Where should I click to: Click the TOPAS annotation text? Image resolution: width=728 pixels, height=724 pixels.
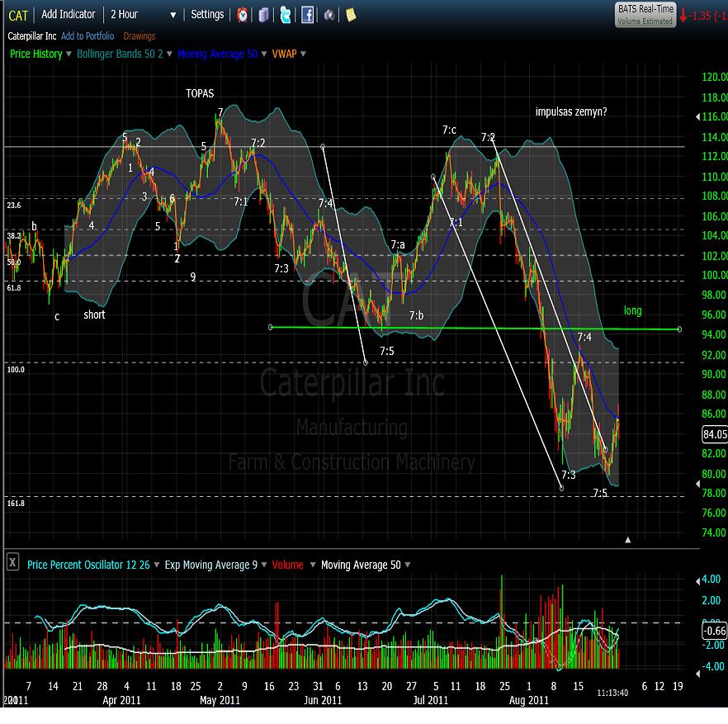pyautogui.click(x=200, y=93)
